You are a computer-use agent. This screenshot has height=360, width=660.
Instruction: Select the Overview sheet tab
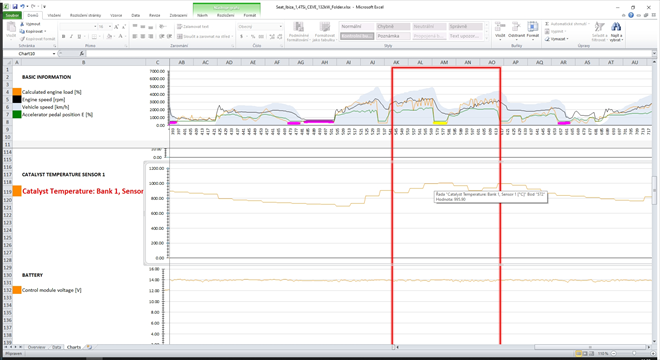(36, 347)
